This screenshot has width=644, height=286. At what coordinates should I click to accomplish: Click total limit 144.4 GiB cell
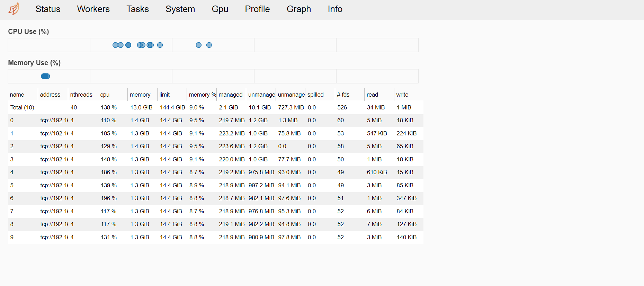point(172,107)
